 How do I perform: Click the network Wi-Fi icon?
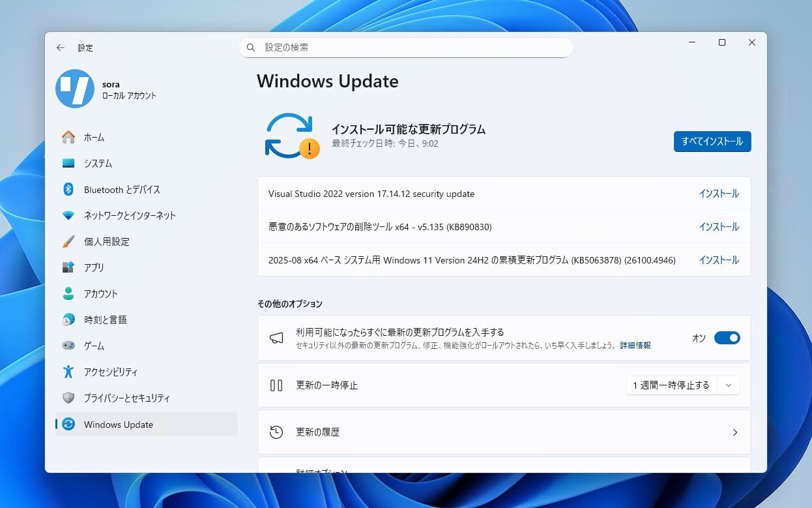68,215
